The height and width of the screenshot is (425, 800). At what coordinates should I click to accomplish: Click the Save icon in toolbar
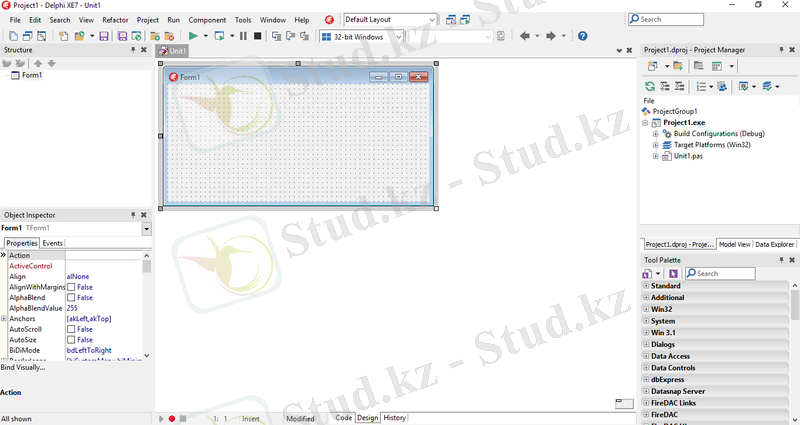(x=104, y=36)
